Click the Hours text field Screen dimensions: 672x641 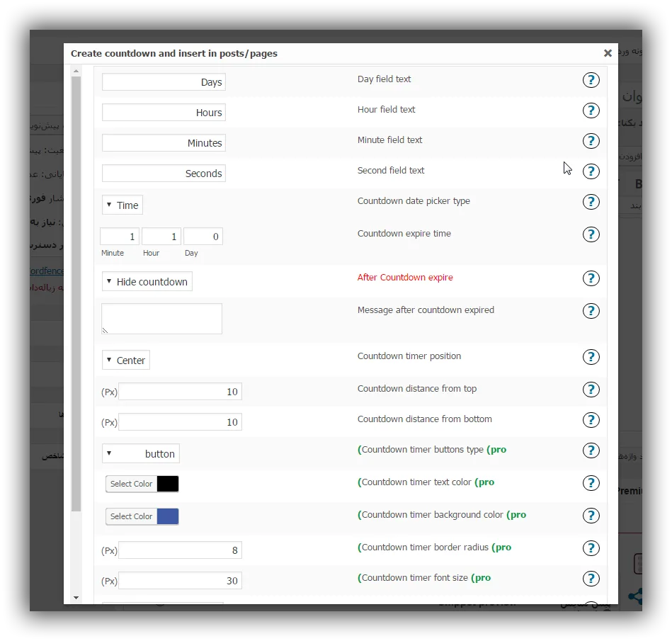(x=164, y=113)
